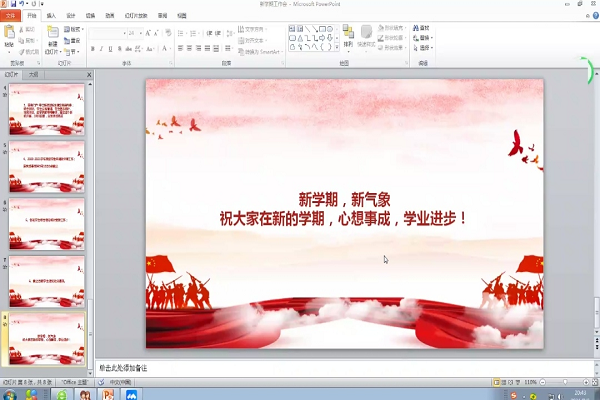Open the File (文件) tab

(x=9, y=16)
